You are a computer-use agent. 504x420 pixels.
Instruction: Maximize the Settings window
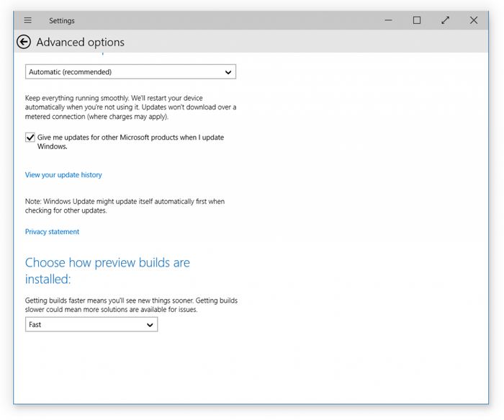tap(417, 20)
